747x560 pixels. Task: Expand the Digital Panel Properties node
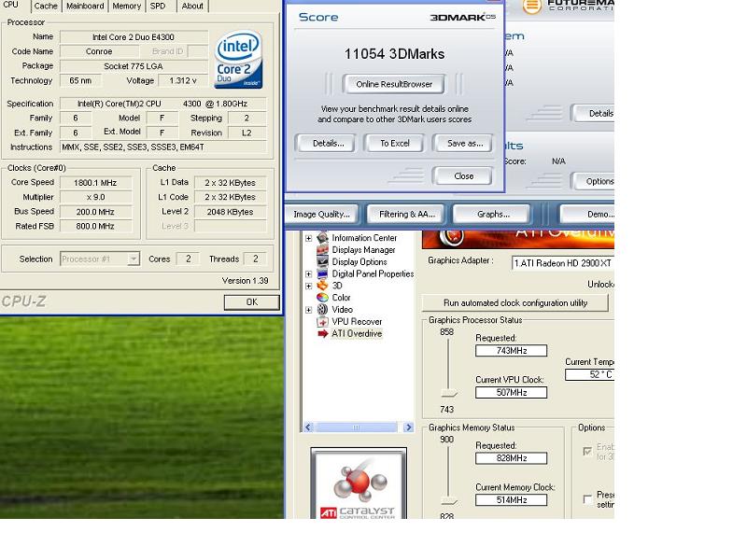click(309, 273)
